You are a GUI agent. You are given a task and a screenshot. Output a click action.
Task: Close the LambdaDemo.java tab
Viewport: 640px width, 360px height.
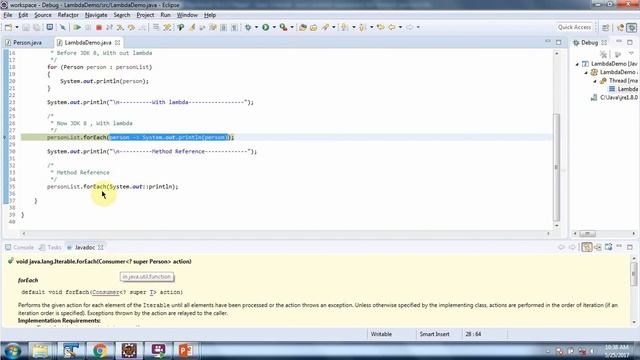pyautogui.click(x=118, y=42)
